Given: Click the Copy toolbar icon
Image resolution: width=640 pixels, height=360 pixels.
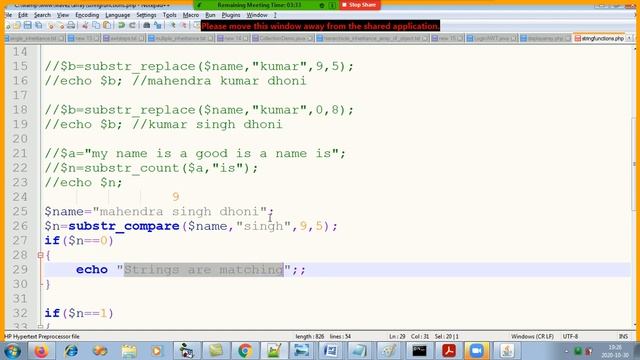Looking at the screenshot, I should (96, 25).
